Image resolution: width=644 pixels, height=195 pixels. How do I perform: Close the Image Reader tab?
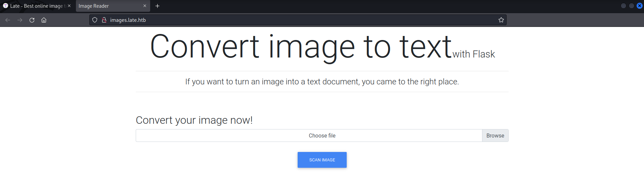pos(145,6)
